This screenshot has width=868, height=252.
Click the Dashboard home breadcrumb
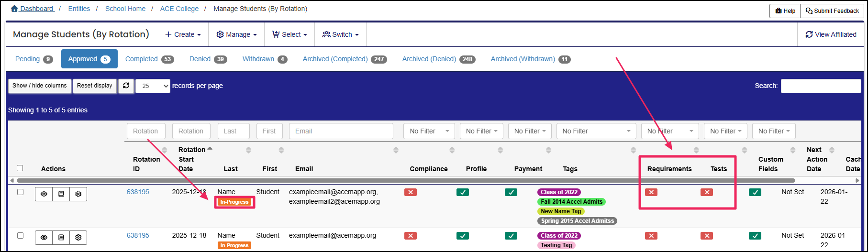coord(32,9)
